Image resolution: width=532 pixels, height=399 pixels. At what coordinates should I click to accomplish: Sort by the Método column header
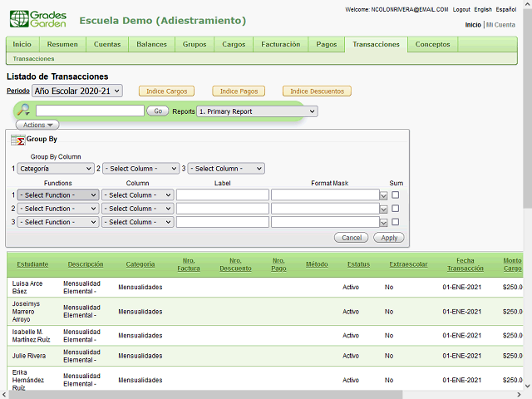317,264
